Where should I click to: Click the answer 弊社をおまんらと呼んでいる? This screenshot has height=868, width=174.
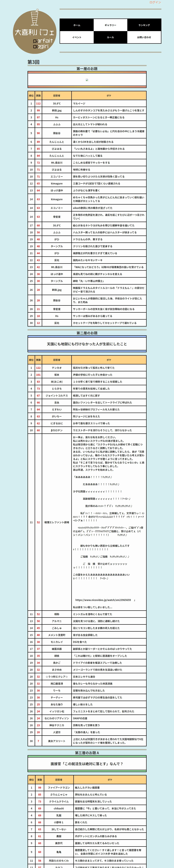91,795
